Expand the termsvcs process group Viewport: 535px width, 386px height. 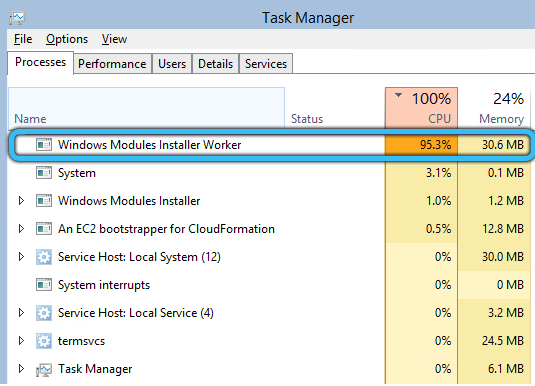click(x=21, y=341)
